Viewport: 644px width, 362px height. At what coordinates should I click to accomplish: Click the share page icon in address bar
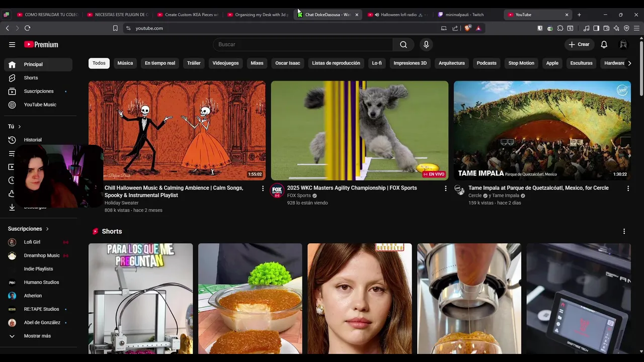[455, 28]
